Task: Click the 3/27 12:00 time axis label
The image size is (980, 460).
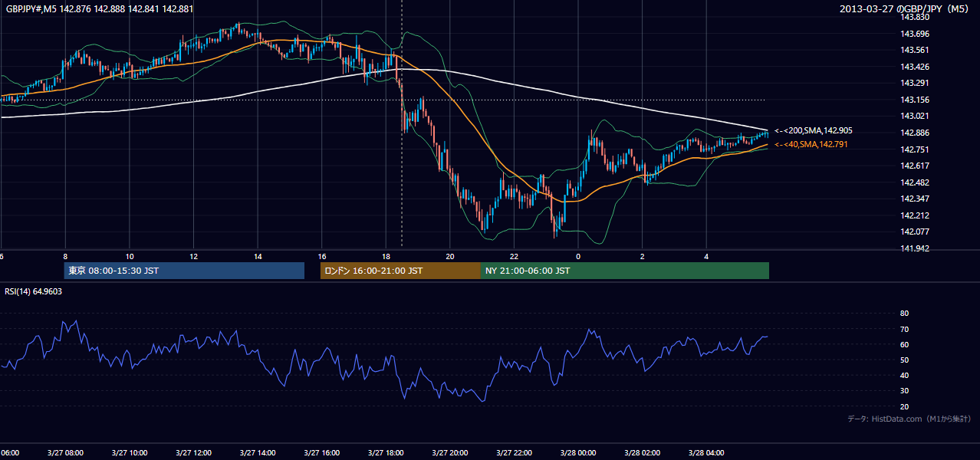Action: (x=193, y=453)
